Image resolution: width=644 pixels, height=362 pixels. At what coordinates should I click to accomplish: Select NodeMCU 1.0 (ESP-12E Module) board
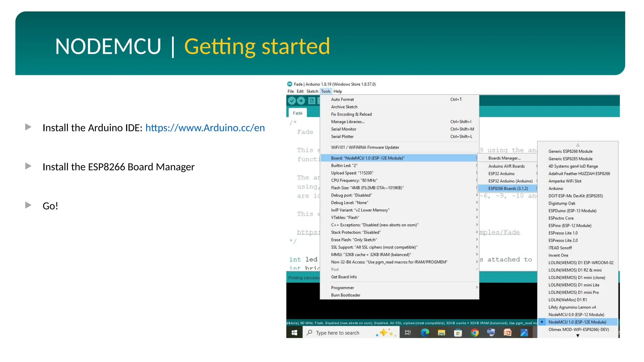point(577,322)
